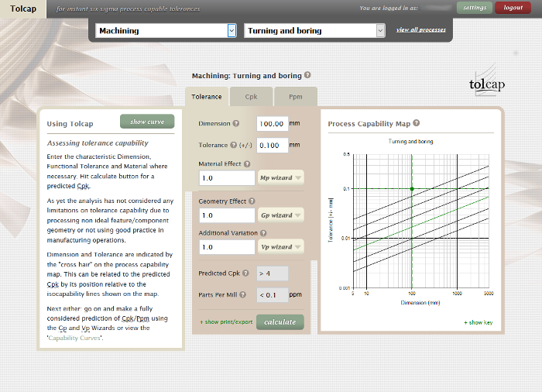Open Material Effect help icon
Image resolution: width=542 pixels, height=392 pixels.
(247, 164)
